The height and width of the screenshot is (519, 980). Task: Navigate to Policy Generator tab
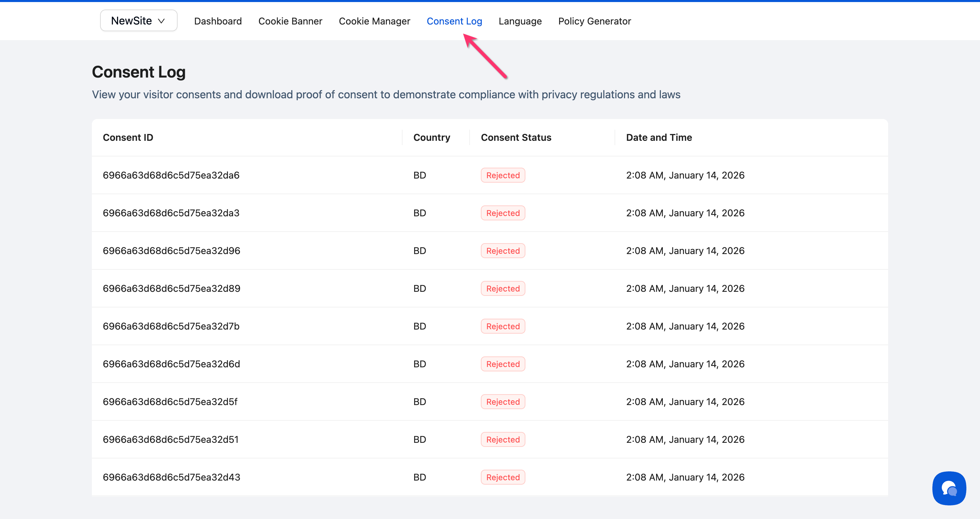[x=594, y=21]
